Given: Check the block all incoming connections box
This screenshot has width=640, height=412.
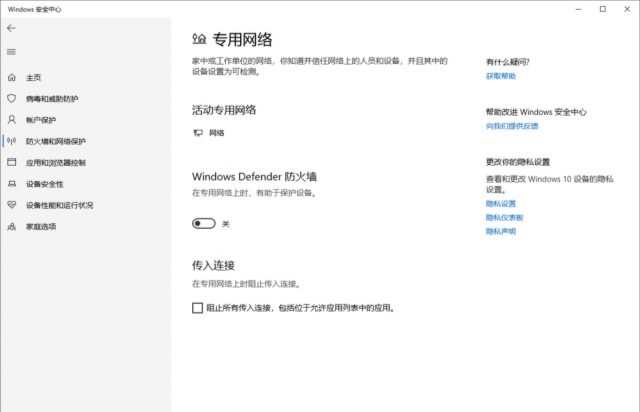Looking at the screenshot, I should [197, 308].
